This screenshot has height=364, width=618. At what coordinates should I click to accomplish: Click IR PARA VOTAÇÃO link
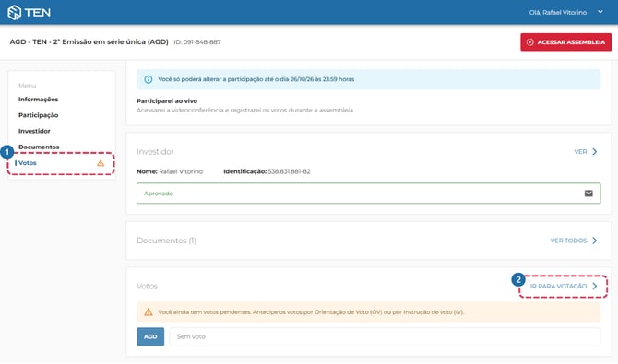coord(558,287)
